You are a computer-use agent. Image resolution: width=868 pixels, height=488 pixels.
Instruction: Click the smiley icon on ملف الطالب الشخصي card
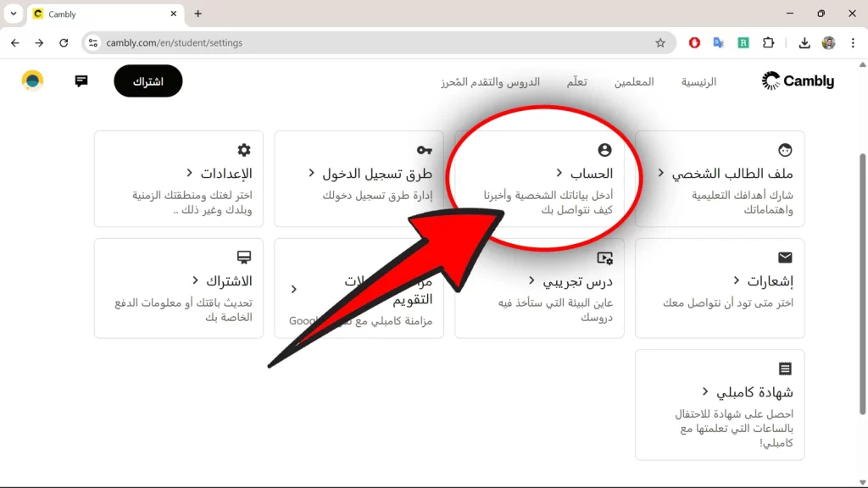pos(785,149)
